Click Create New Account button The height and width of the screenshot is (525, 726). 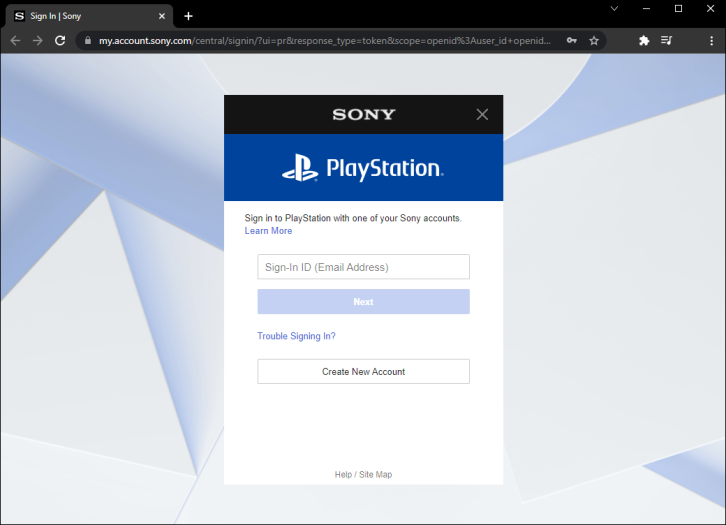pyautogui.click(x=363, y=371)
